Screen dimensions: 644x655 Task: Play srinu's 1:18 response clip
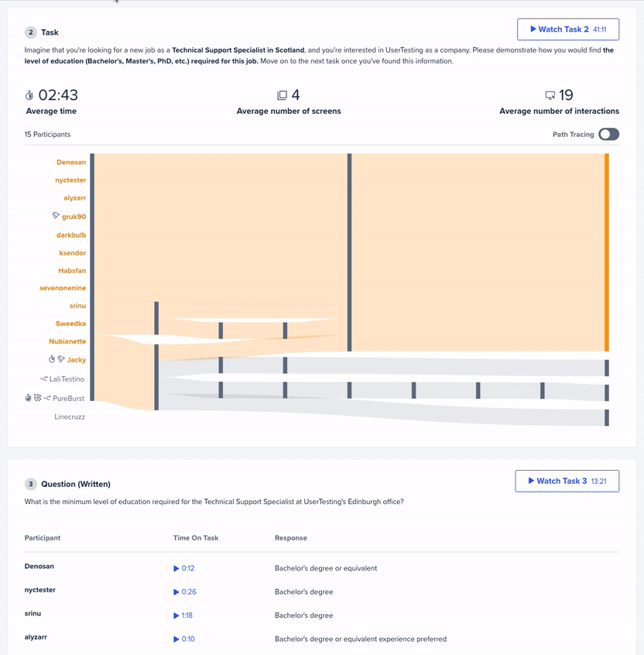click(183, 616)
